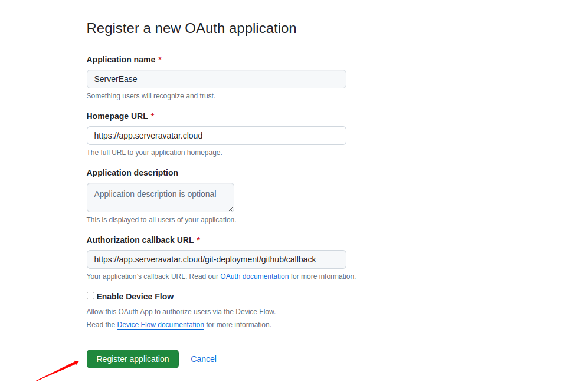
Task: Click the "Authorization callback URL" label
Action: click(x=140, y=240)
